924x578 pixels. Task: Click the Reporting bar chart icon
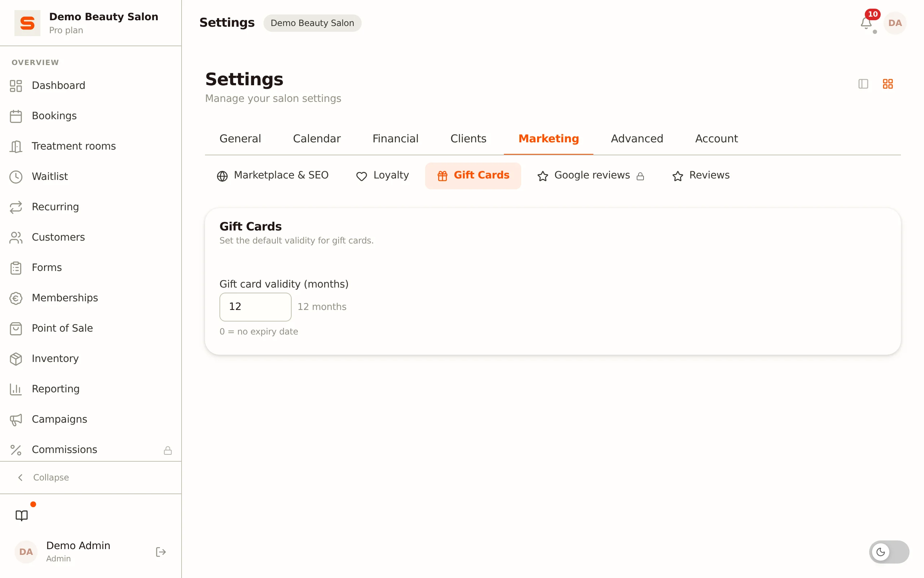click(16, 389)
